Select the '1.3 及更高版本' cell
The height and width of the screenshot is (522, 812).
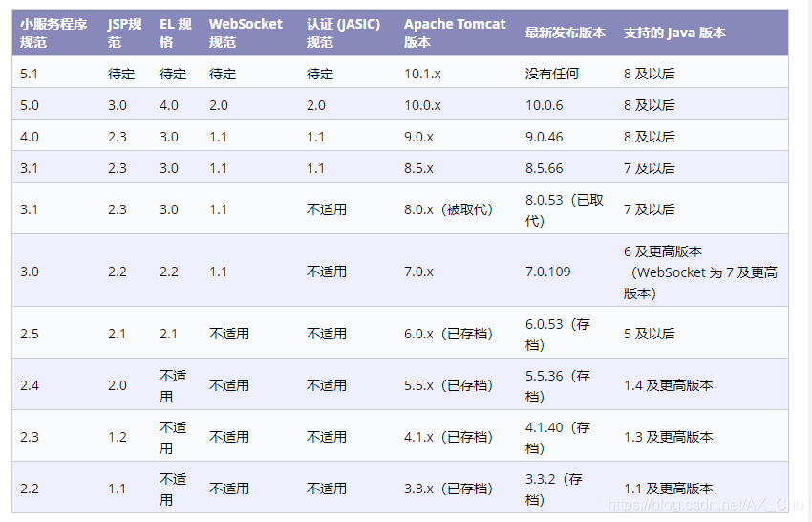pyautogui.click(x=668, y=437)
